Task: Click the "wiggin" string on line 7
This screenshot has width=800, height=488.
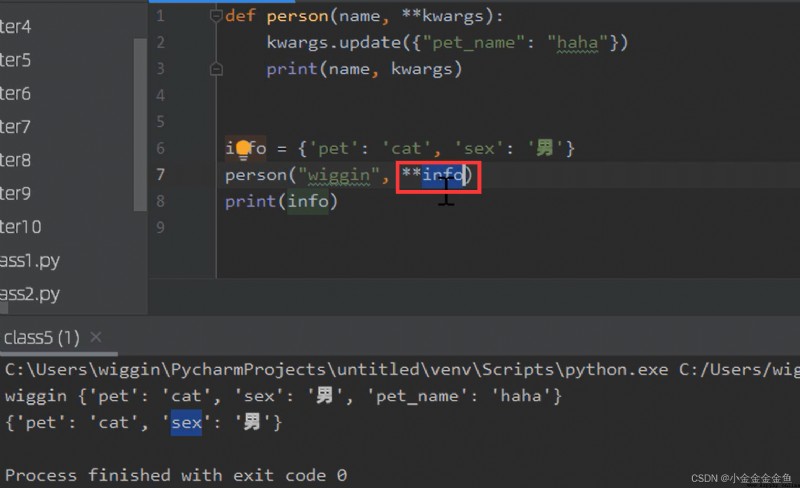Action: [x=339, y=175]
